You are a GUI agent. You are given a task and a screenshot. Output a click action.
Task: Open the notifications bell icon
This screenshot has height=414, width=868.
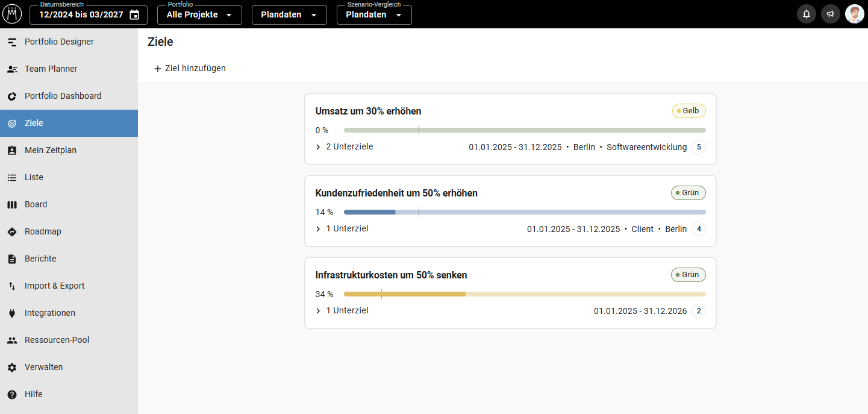(x=807, y=14)
